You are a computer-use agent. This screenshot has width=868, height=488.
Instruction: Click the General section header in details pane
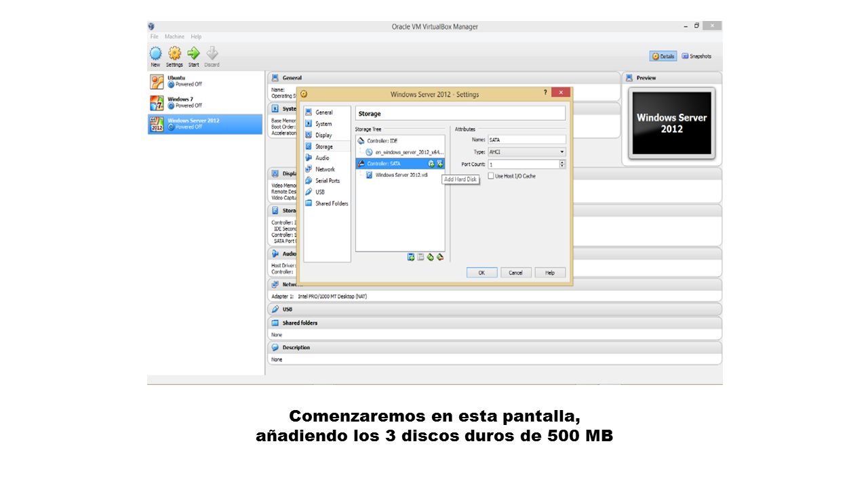tap(444, 78)
